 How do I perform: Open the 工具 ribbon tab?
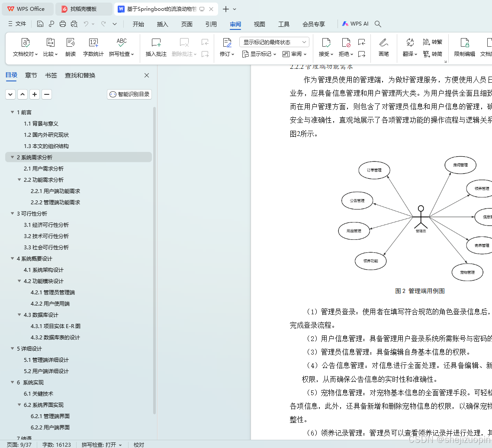point(284,24)
